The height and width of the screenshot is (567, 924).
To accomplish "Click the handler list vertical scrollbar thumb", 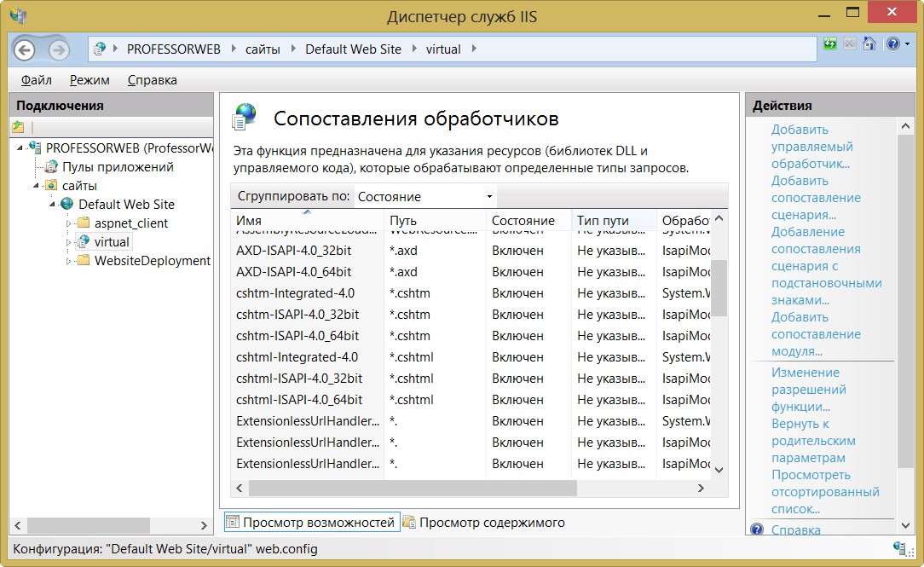I will click(719, 287).
